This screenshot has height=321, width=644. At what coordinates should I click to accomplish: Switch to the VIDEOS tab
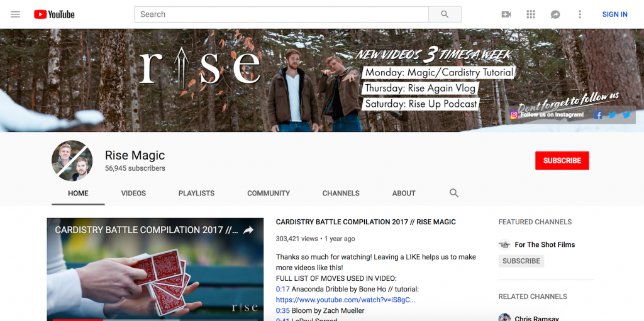pyautogui.click(x=133, y=193)
